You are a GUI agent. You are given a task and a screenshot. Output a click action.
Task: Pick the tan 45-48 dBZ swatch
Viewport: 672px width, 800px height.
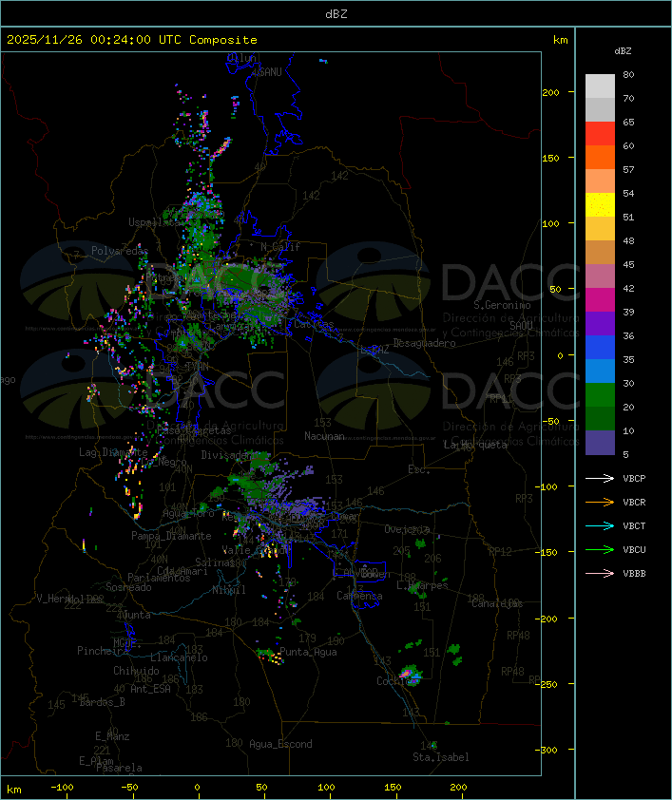[x=600, y=253]
